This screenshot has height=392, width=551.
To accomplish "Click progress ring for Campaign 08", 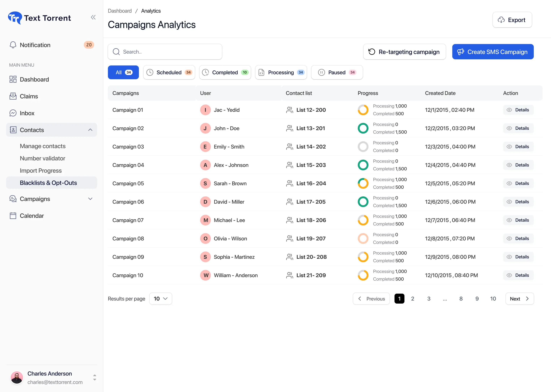I will click(x=363, y=238).
